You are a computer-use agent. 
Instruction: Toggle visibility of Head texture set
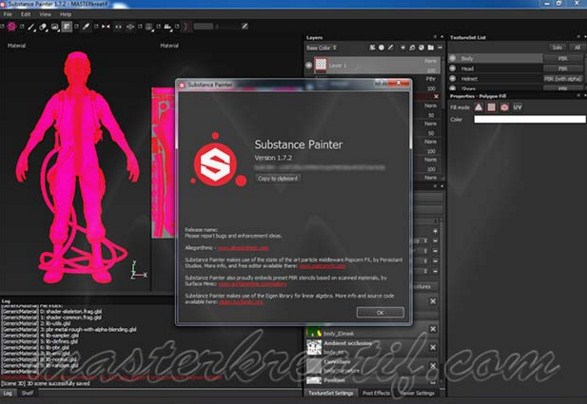coord(453,69)
